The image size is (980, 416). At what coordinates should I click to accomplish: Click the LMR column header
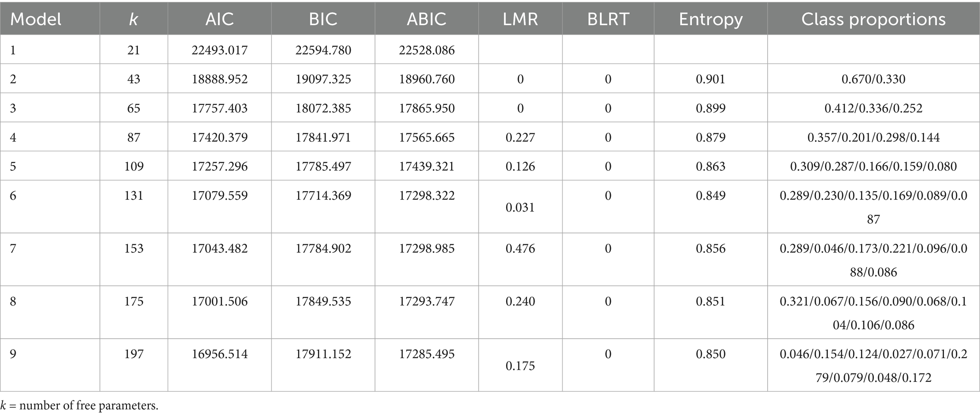(x=520, y=19)
